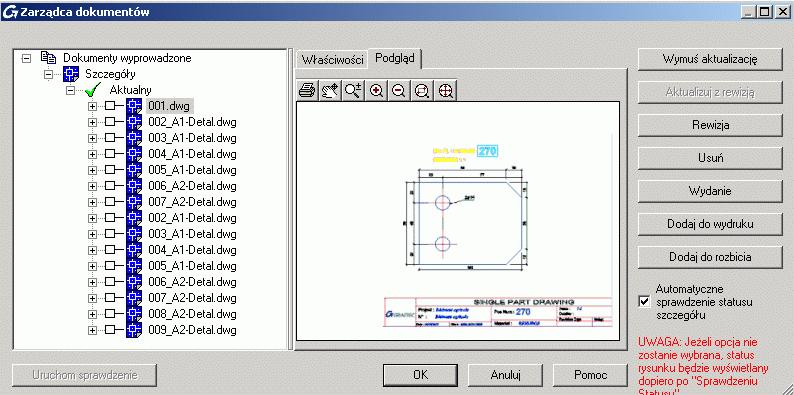
Task: Select the Dokumenty wyprowadzone label
Action: pyautogui.click(x=127, y=58)
